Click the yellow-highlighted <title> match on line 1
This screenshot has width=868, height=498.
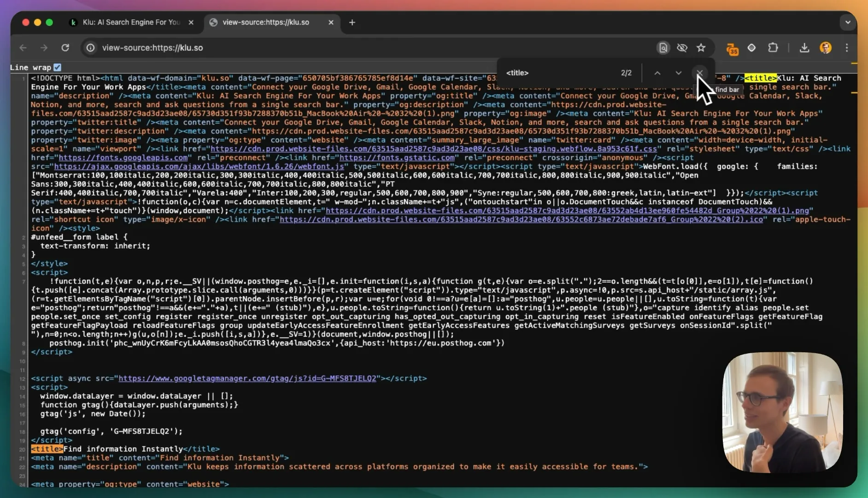tap(761, 78)
